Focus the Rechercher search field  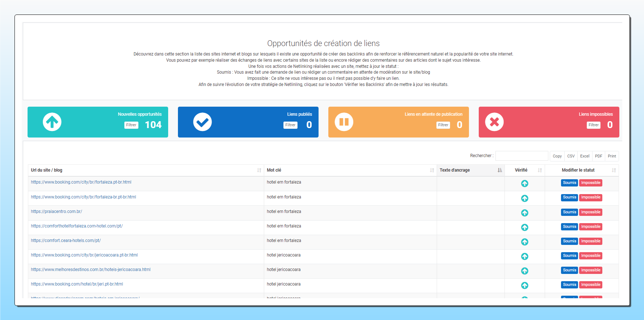click(522, 156)
